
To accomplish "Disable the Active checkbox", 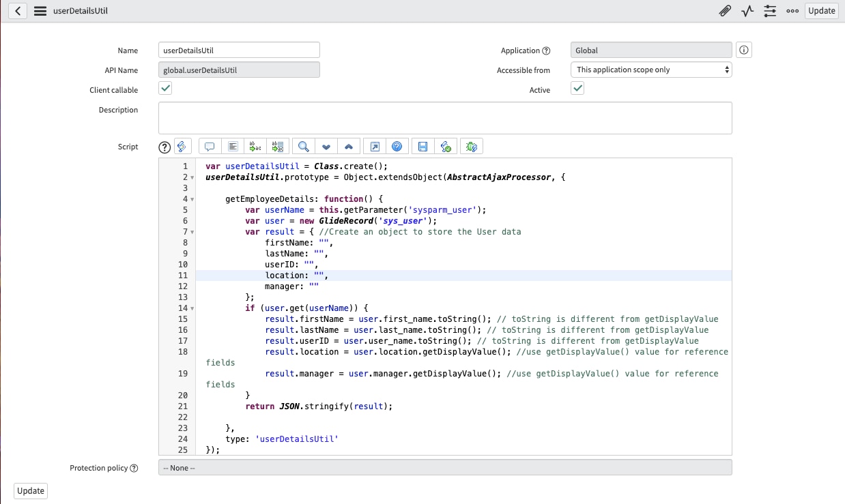I will (x=577, y=88).
